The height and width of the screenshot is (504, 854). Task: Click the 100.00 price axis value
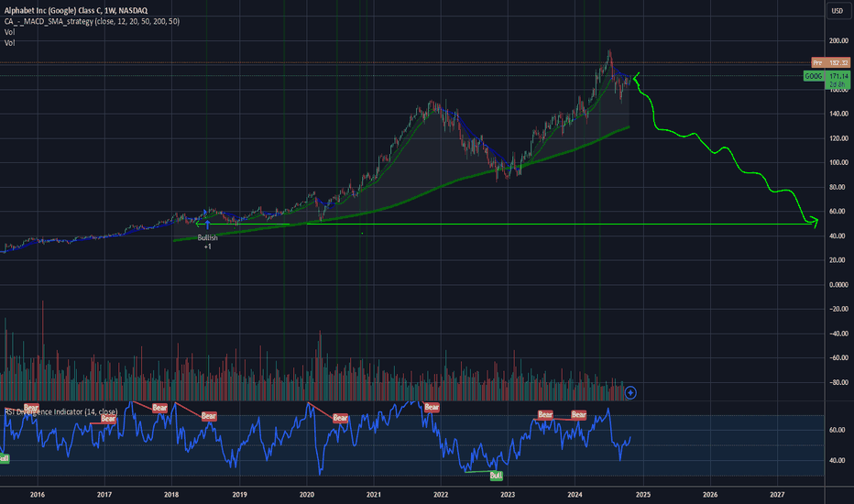click(838, 162)
